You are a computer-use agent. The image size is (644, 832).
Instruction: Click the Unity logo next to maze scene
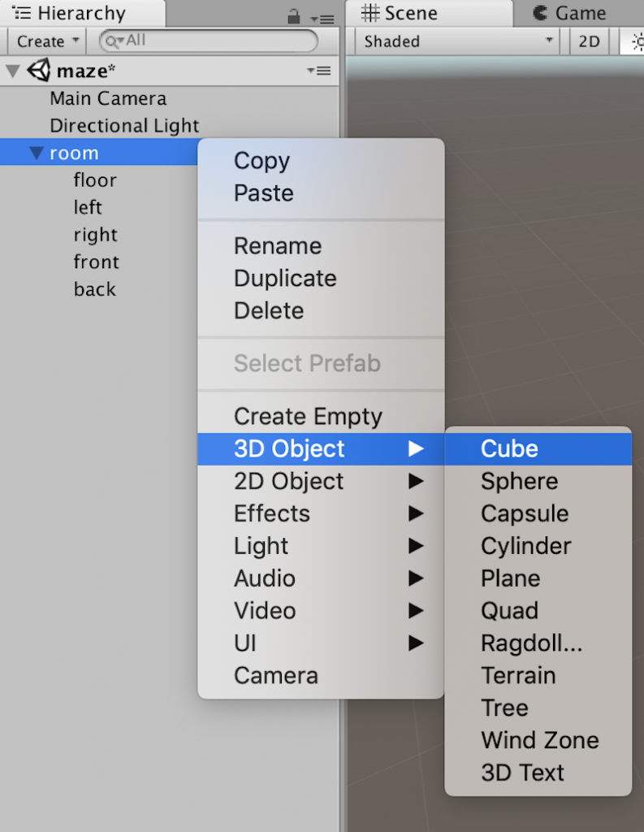pos(39,71)
